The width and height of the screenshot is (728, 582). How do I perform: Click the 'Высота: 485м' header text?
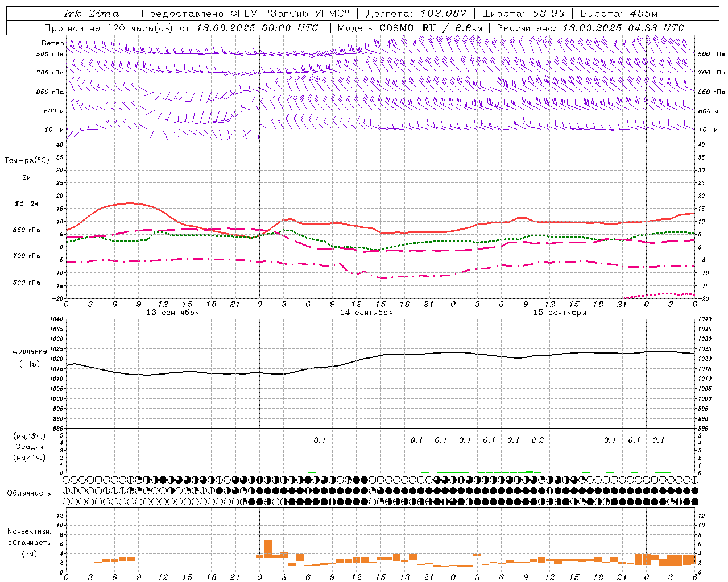619,14
